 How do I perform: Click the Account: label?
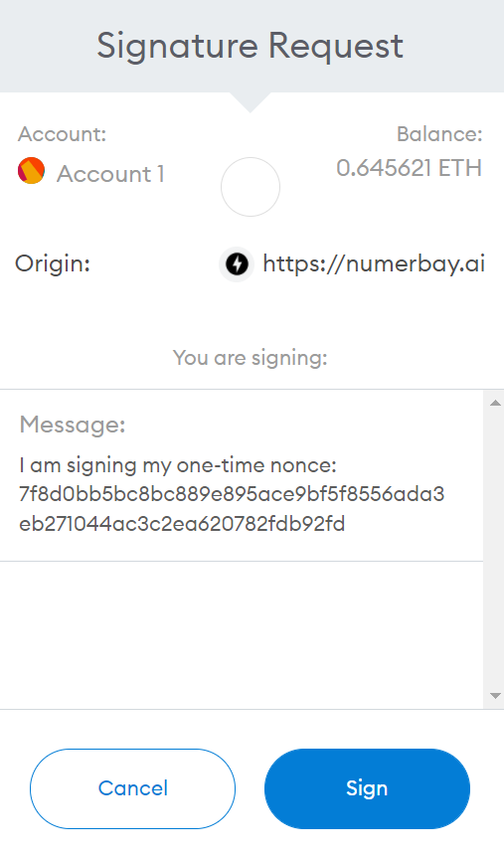pyautogui.click(x=63, y=134)
